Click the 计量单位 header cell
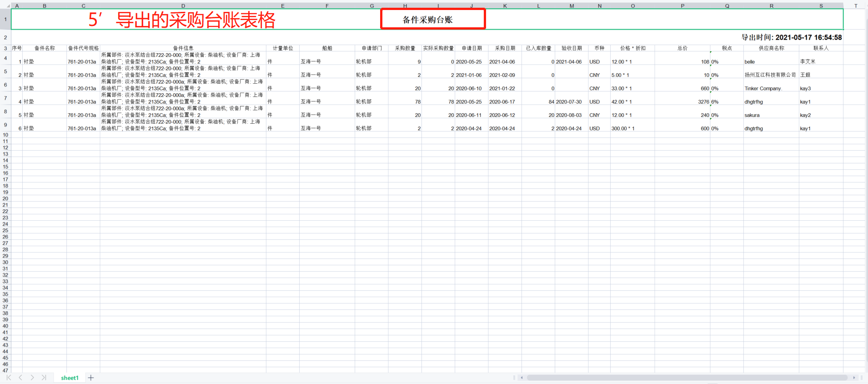This screenshot has height=384, width=868. (x=283, y=48)
